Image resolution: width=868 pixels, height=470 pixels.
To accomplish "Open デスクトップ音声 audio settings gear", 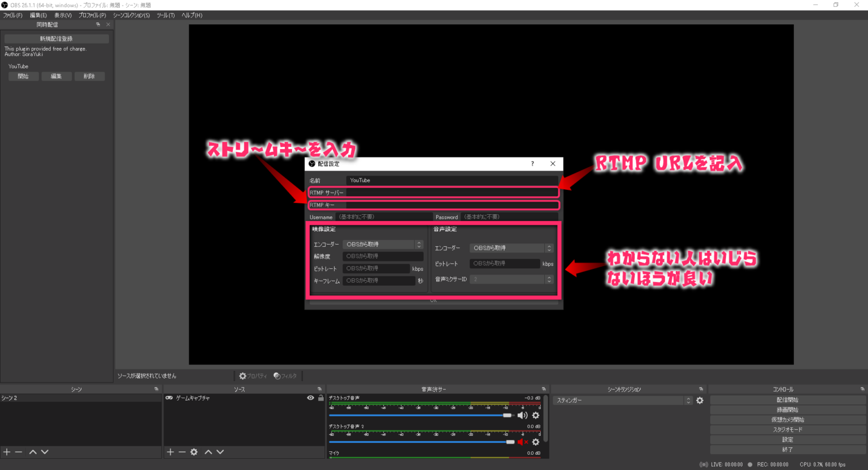I will (x=535, y=415).
